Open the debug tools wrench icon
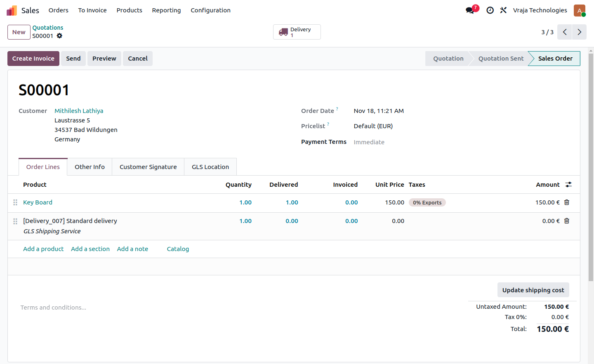 click(503, 10)
